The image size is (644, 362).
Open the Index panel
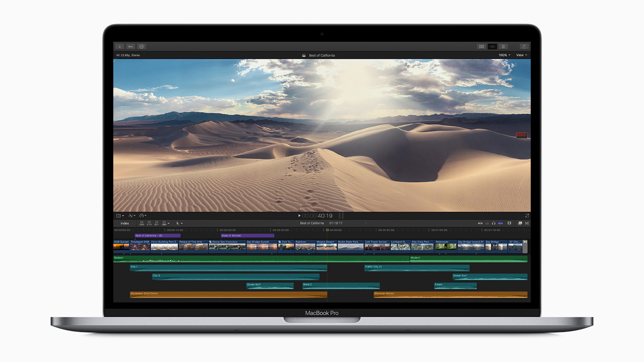point(124,223)
